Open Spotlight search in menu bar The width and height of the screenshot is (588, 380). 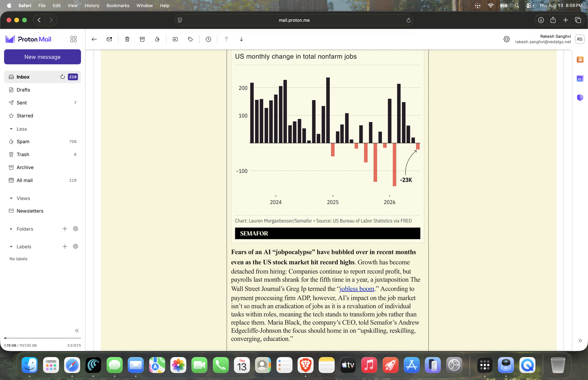pos(516,5)
